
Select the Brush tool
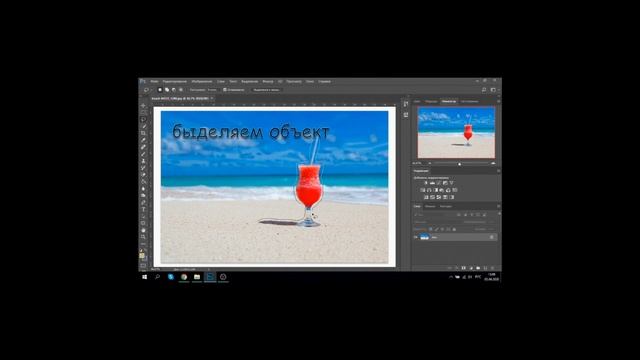pos(143,154)
